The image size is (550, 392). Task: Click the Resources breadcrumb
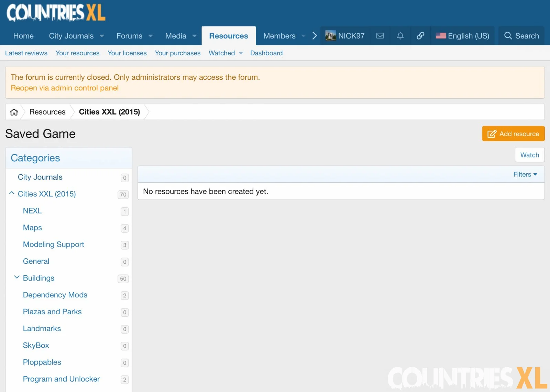(x=47, y=112)
